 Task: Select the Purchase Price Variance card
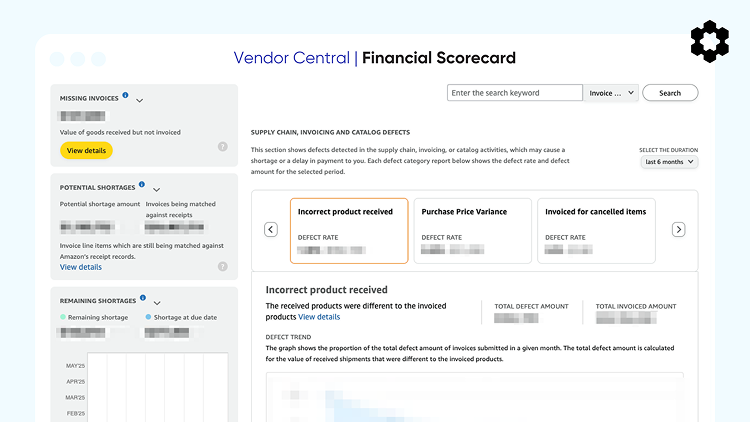473,231
